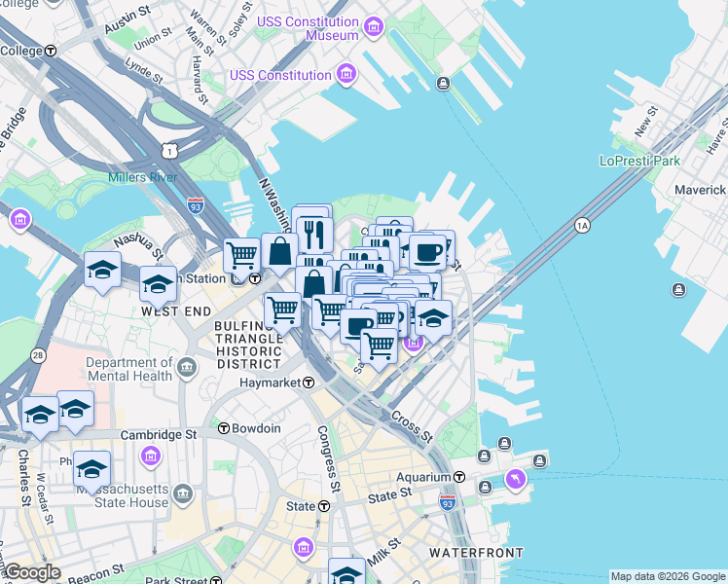This screenshot has height=584, width=728.
Task: Open the shopping cart marker above Bulfinch Triangle
Action: coord(283,312)
